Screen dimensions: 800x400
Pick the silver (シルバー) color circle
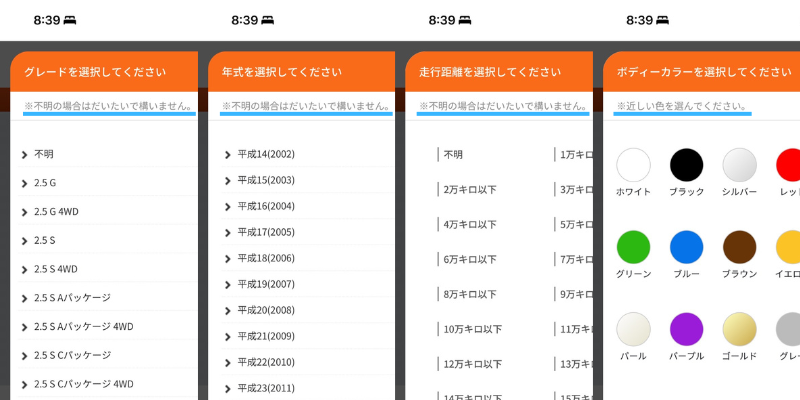coord(739,165)
